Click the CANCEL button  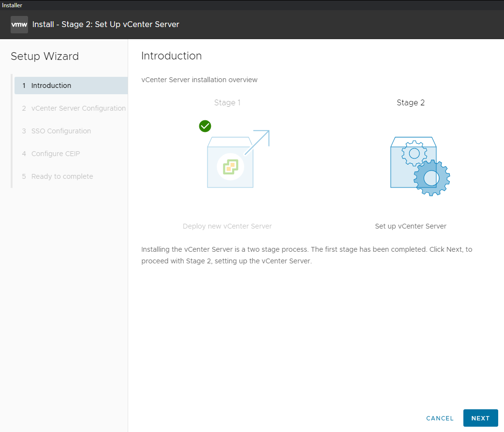pos(439,418)
